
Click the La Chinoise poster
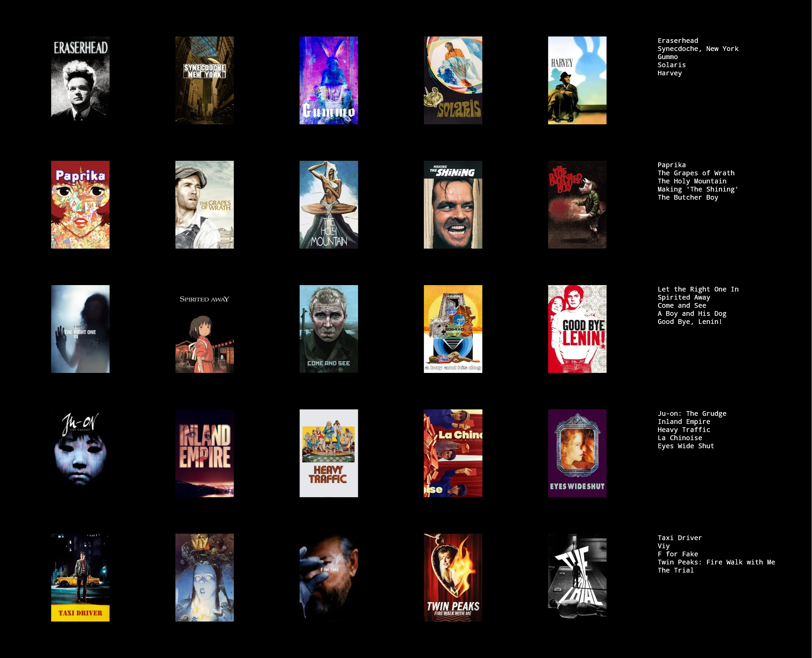pyautogui.click(x=453, y=453)
